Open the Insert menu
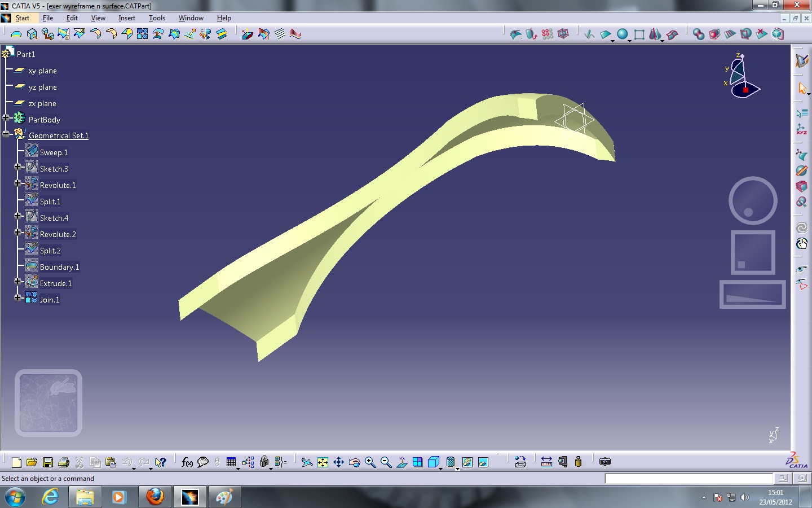The width and height of the screenshot is (812, 508). point(127,18)
